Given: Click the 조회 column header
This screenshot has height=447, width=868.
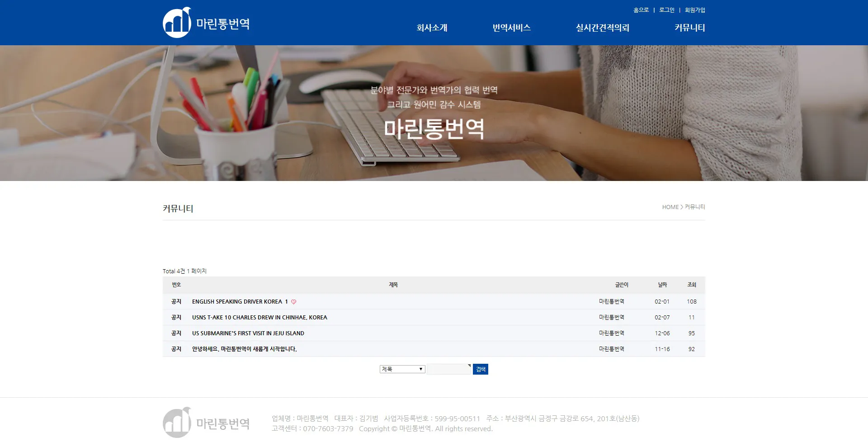Looking at the screenshot, I should 692,285.
